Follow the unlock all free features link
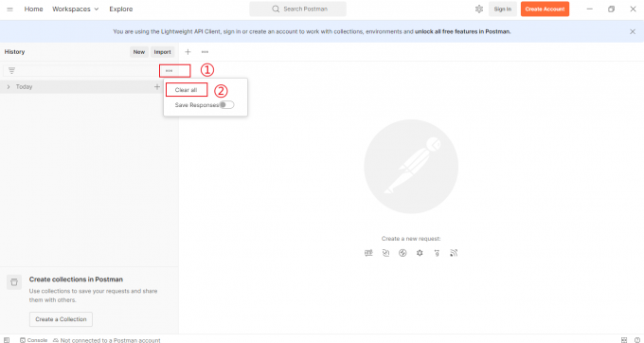 click(463, 31)
